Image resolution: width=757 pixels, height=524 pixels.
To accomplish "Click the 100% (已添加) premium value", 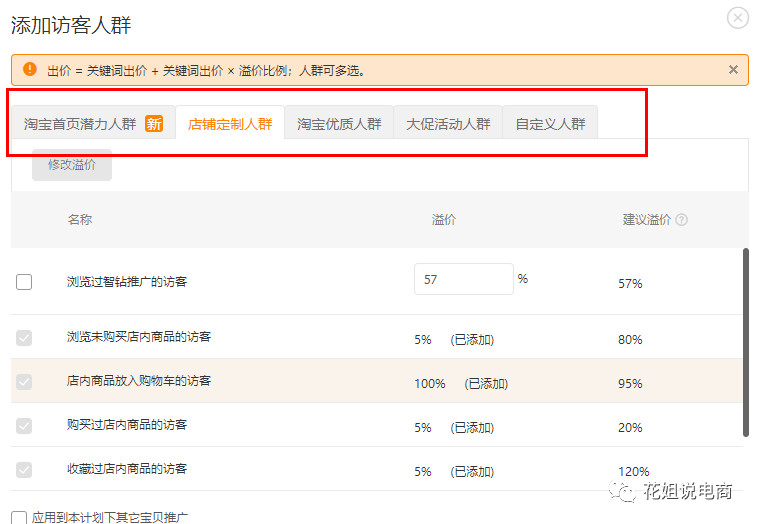I will click(x=461, y=384).
